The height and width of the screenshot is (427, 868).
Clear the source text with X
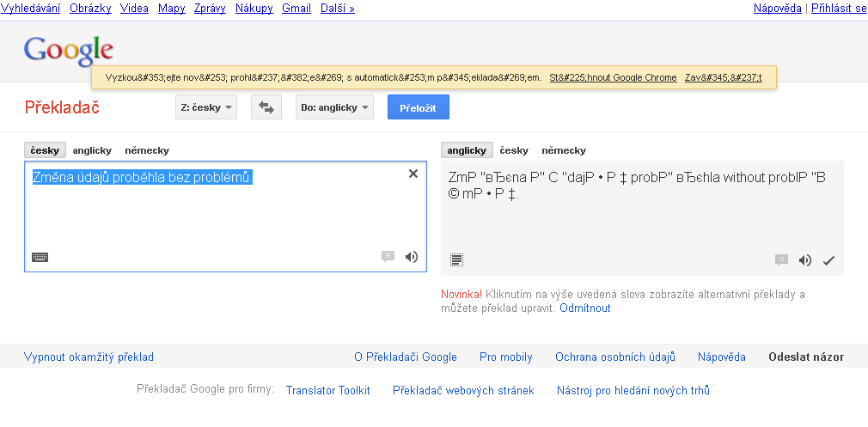(x=413, y=174)
